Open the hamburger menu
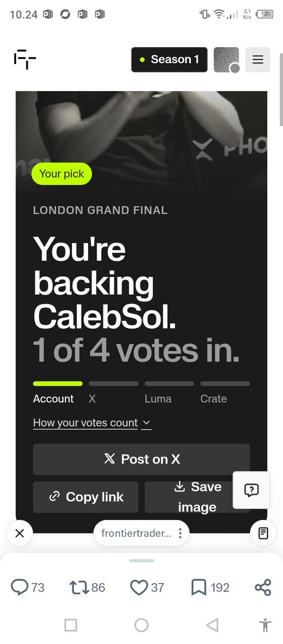Image resolution: width=283 pixels, height=644 pixels. (258, 60)
